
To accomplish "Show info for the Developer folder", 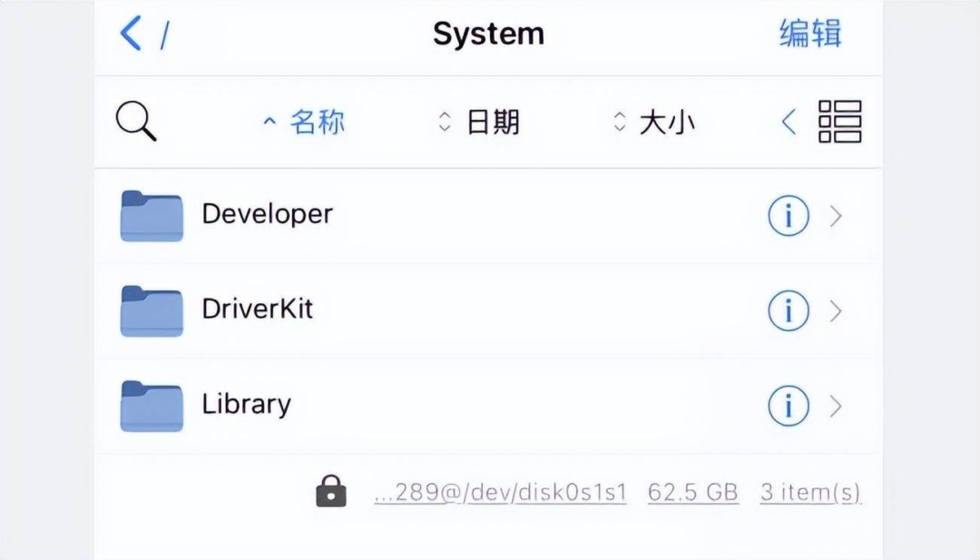I will coord(789,216).
